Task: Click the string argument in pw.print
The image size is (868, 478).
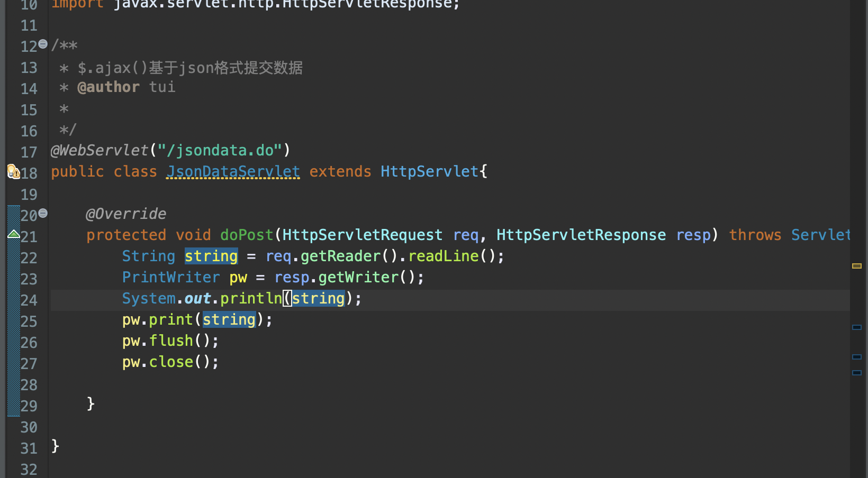Action: point(229,319)
